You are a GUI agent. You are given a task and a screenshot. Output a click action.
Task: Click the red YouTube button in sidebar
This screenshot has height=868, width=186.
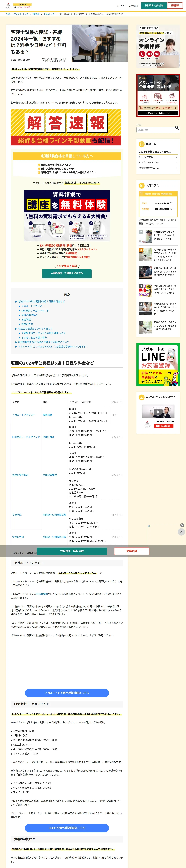click(x=163, y=426)
